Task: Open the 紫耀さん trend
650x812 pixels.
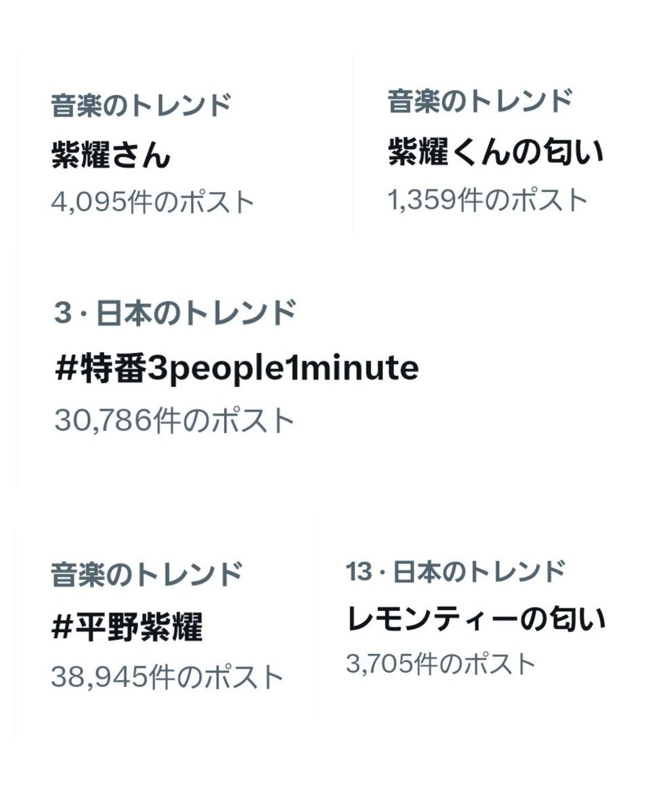Action: (x=111, y=156)
